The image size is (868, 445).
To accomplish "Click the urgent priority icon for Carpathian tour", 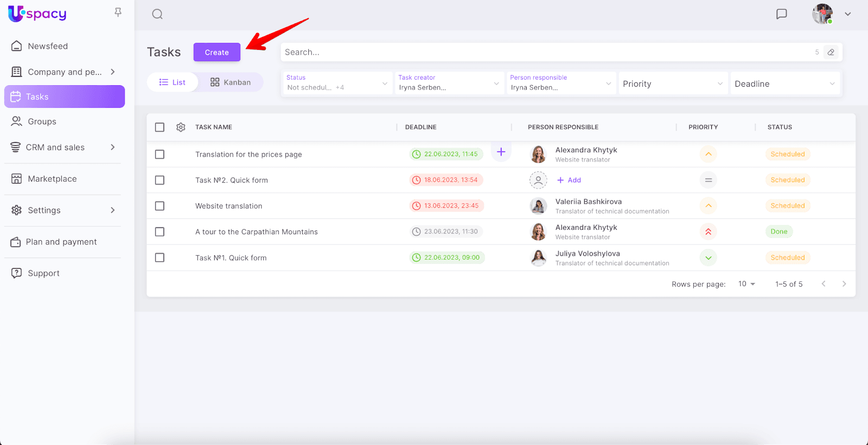I will click(708, 232).
